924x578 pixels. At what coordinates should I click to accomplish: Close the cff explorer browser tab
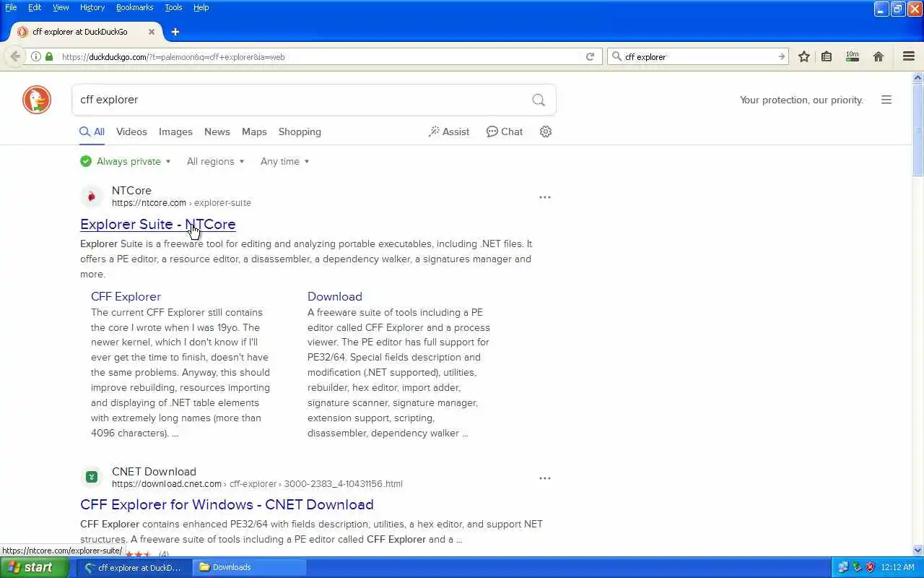(x=152, y=32)
